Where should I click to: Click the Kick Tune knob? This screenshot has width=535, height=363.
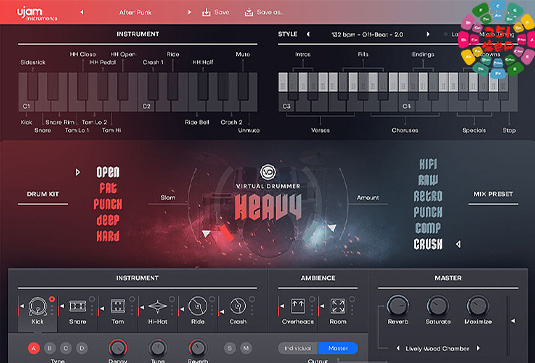coord(158,348)
